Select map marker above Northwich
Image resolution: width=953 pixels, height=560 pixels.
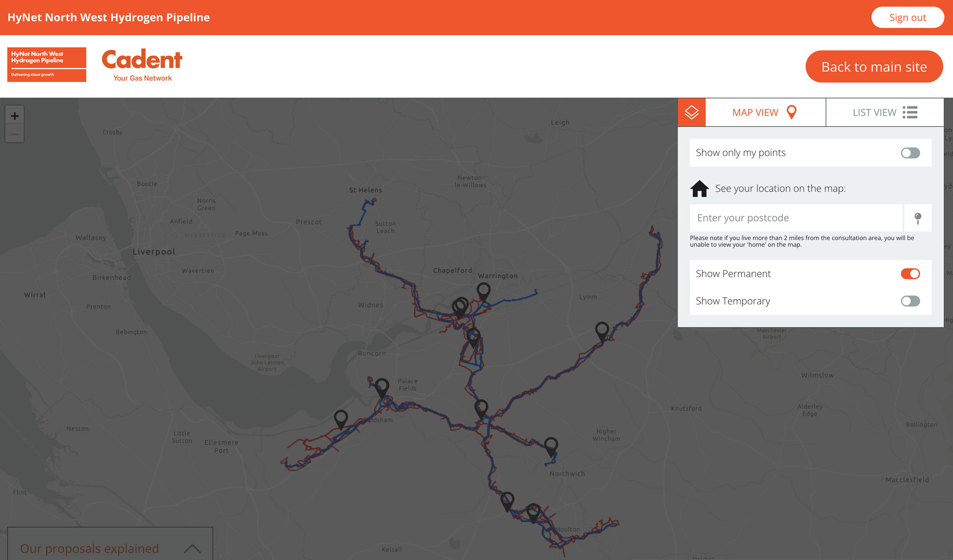[551, 447]
